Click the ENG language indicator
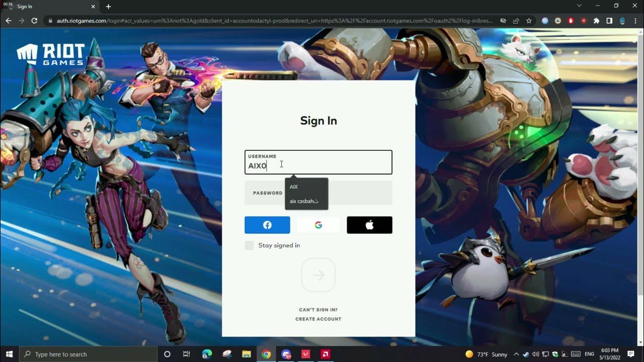This screenshot has width=644, height=362. pos(589,354)
